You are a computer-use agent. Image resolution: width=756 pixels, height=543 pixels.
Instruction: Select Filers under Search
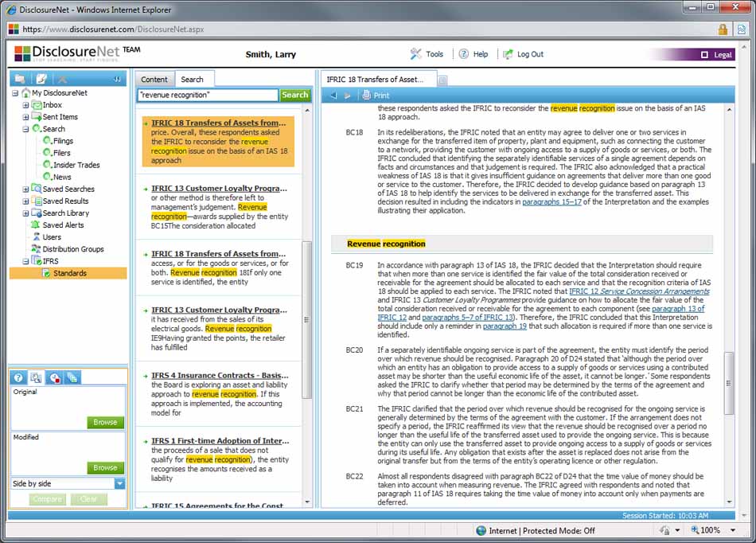pos(62,153)
